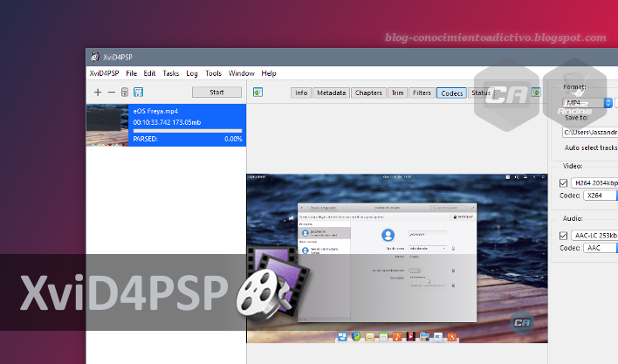618x364 pixels.
Task: Open the Log menu
Action: coord(192,73)
